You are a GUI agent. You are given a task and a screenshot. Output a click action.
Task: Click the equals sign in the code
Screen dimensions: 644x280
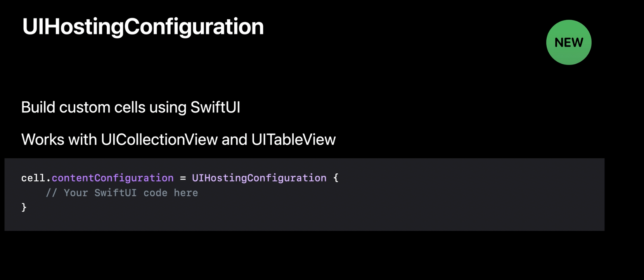pos(183,178)
